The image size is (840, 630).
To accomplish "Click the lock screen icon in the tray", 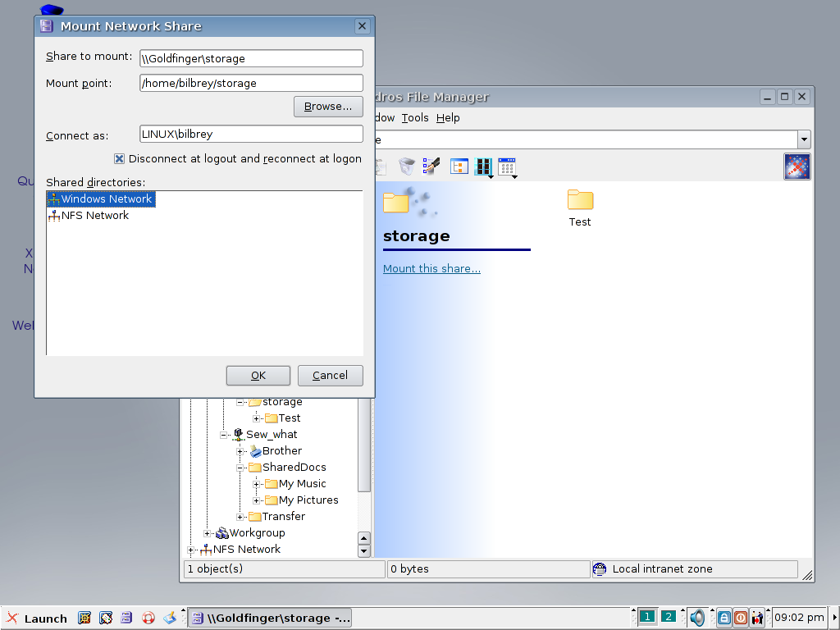I will 724,618.
